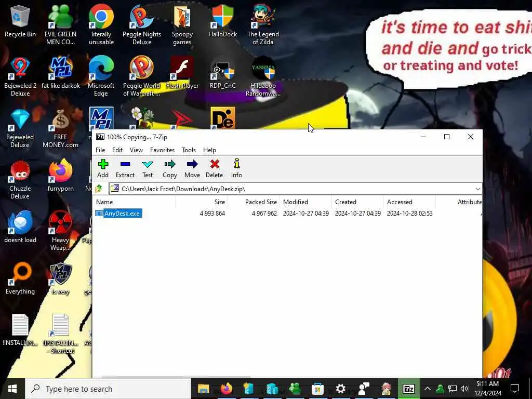Select the Spoopy games folder icon

pos(182,25)
